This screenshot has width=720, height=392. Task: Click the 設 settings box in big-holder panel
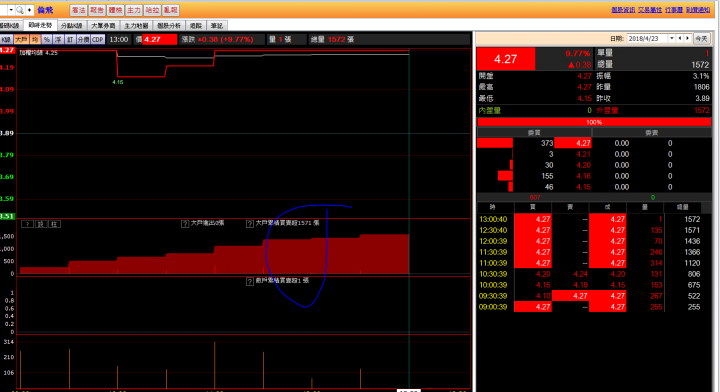[x=41, y=224]
